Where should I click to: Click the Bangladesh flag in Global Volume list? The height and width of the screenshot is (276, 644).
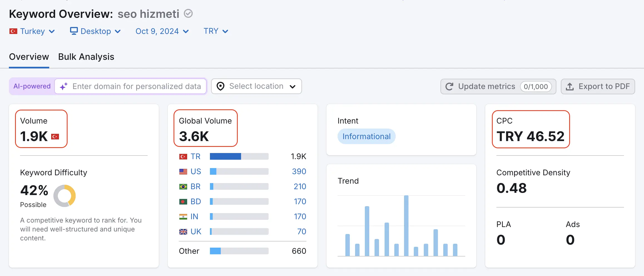(183, 202)
